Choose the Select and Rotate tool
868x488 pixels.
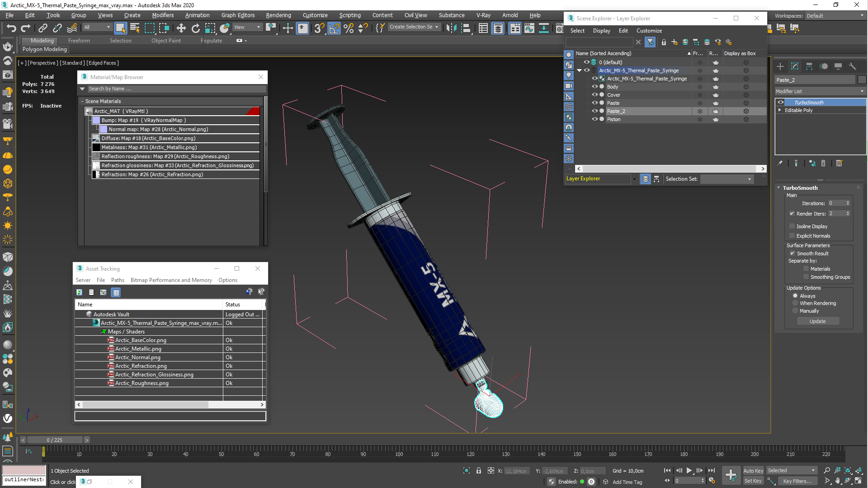click(x=195, y=28)
